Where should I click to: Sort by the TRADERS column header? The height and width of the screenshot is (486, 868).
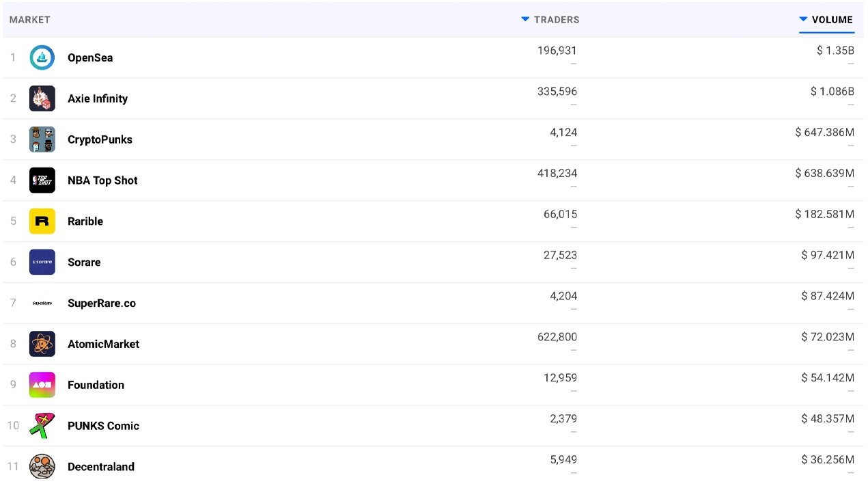point(550,20)
